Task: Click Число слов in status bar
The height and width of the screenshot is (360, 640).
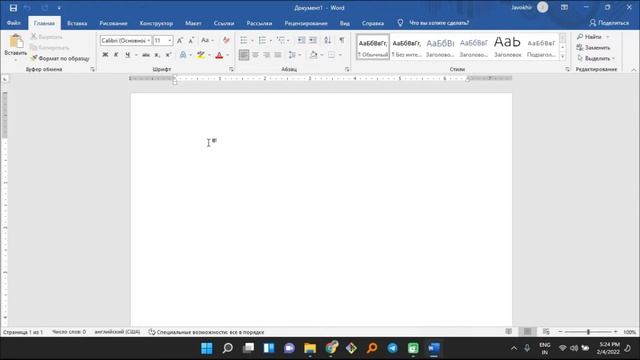Action: tap(69, 332)
